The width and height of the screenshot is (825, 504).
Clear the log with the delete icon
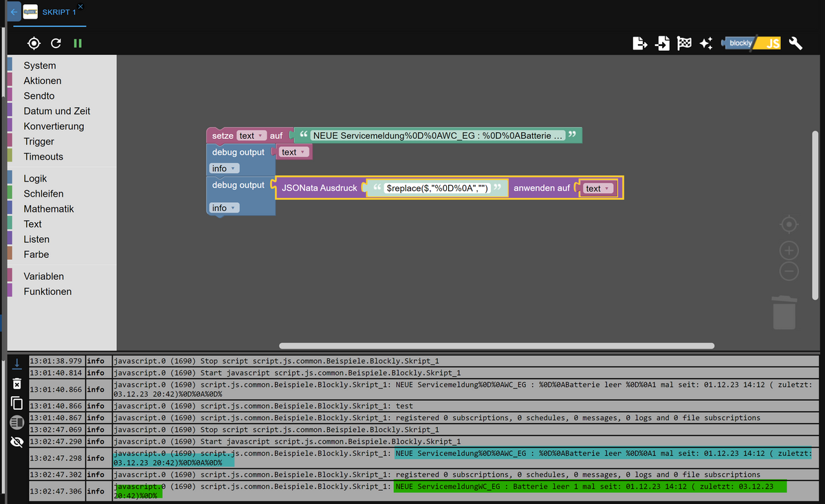pyautogui.click(x=17, y=383)
